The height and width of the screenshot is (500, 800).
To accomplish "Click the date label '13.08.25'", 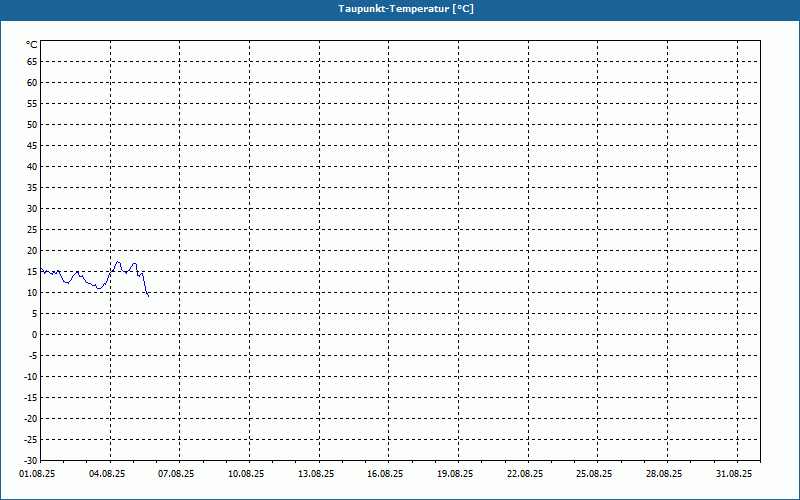I will [316, 474].
